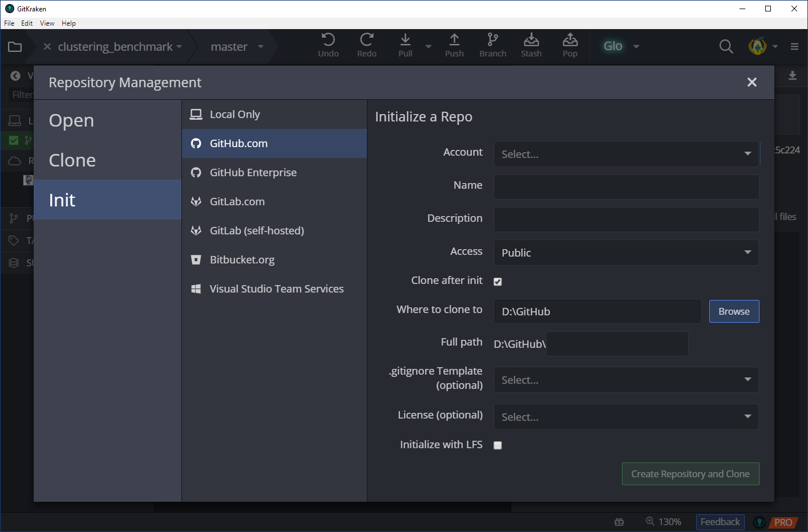808x532 pixels.
Task: Click the Push toolbar icon
Action: coord(454,46)
